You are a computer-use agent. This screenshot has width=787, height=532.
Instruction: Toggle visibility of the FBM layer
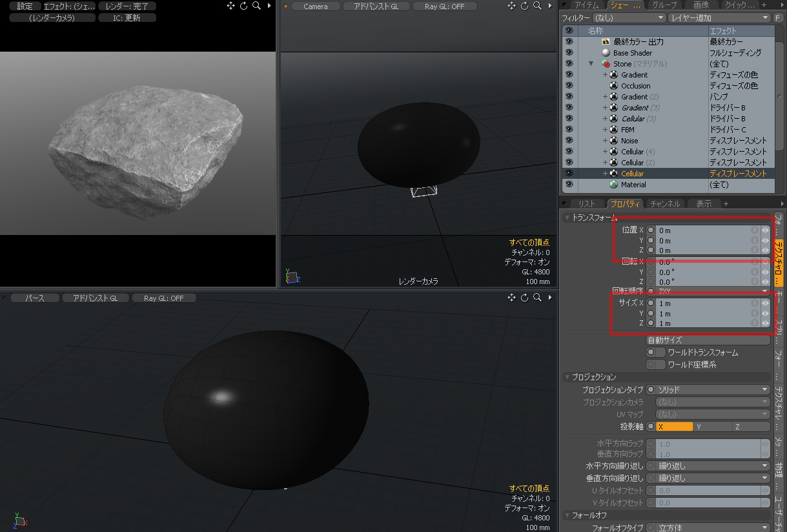click(569, 130)
